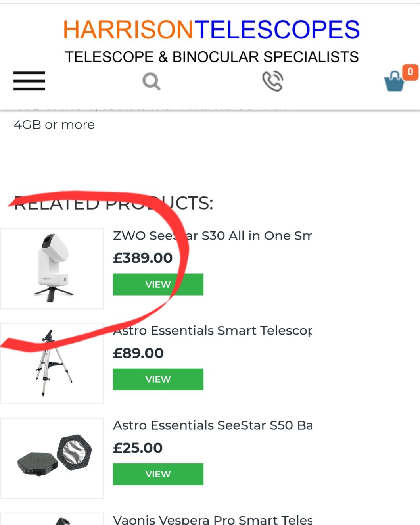The width and height of the screenshot is (420, 525).
Task: Open the Vaonis Vespera Pro product link
Action: click(212, 519)
